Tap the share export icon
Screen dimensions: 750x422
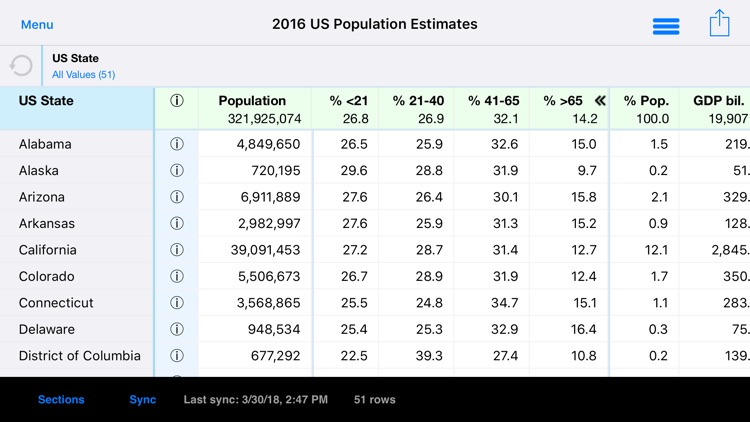click(719, 23)
